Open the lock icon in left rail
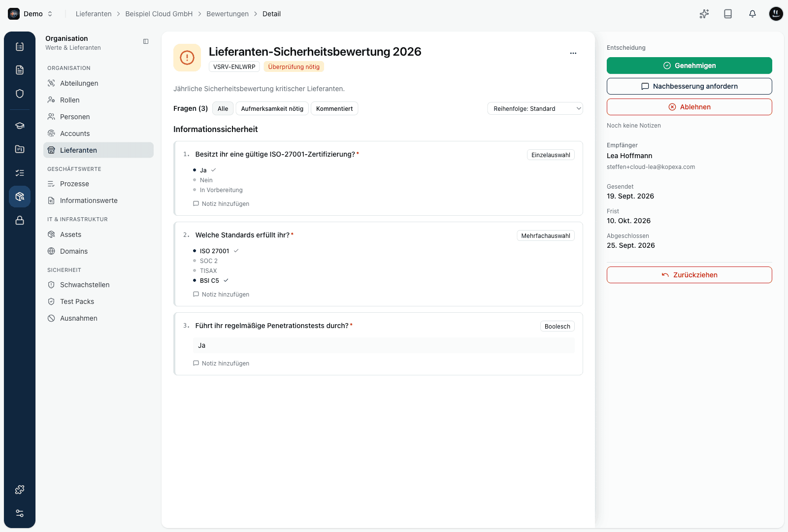Viewport: 788px width, 532px height. coord(20,220)
